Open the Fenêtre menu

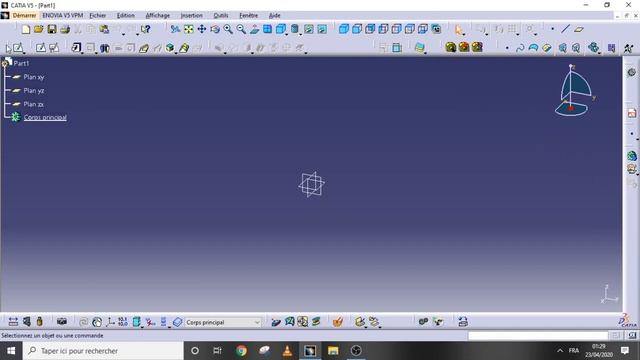tap(248, 15)
